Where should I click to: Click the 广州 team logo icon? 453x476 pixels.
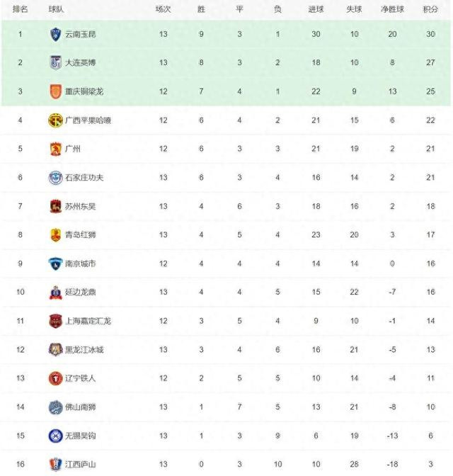point(55,149)
